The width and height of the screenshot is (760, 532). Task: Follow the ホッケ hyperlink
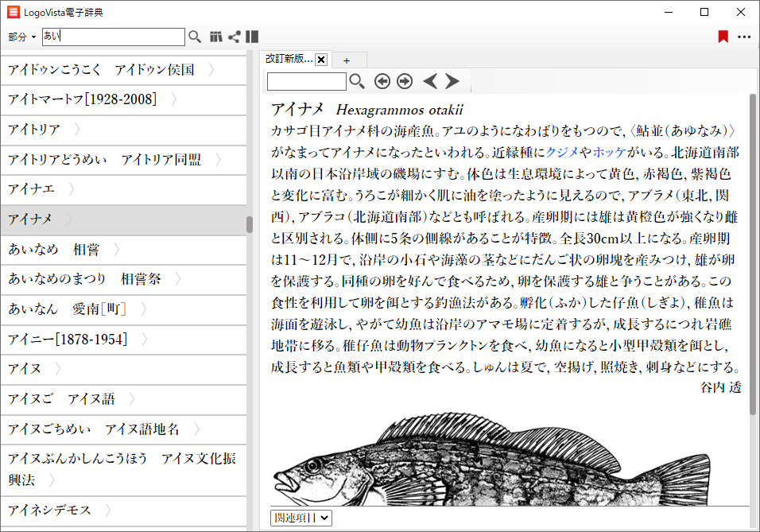(609, 151)
